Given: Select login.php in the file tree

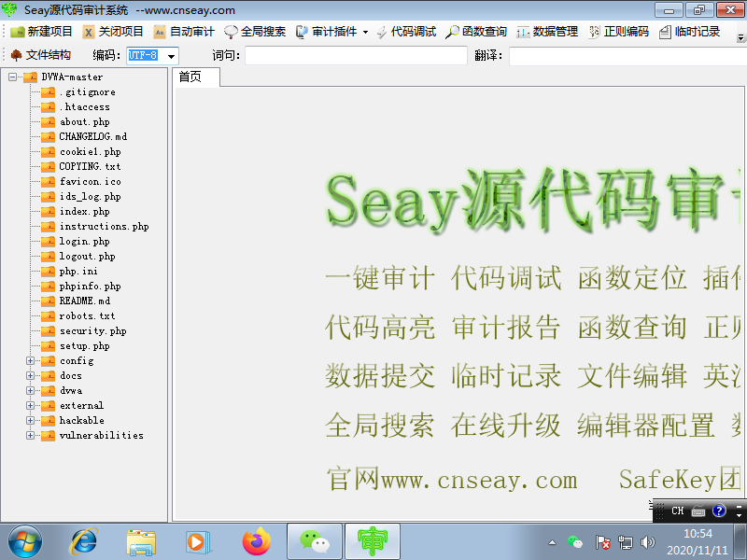Looking at the screenshot, I should pos(82,241).
